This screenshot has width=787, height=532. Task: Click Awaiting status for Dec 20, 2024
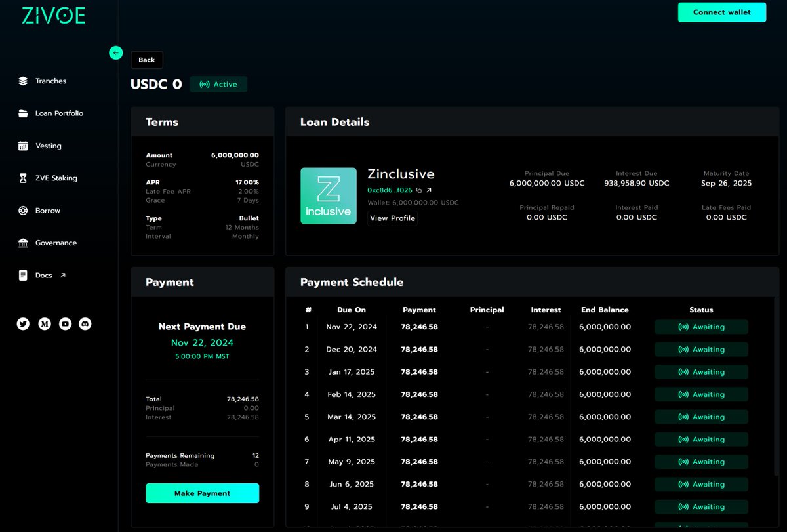[x=701, y=350]
